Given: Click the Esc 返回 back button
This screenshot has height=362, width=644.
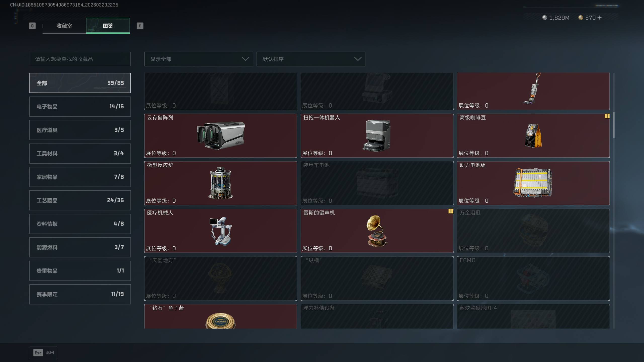Looking at the screenshot, I should click(x=44, y=352).
